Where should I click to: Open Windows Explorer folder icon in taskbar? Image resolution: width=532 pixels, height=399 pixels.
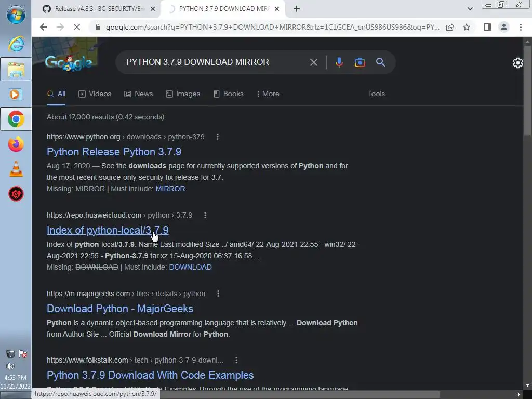tap(16, 69)
